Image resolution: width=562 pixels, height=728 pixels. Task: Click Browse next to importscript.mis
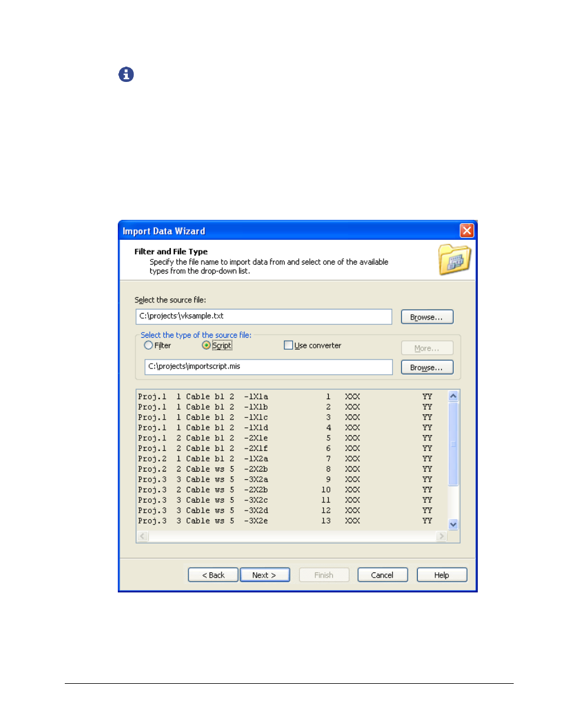pos(427,367)
